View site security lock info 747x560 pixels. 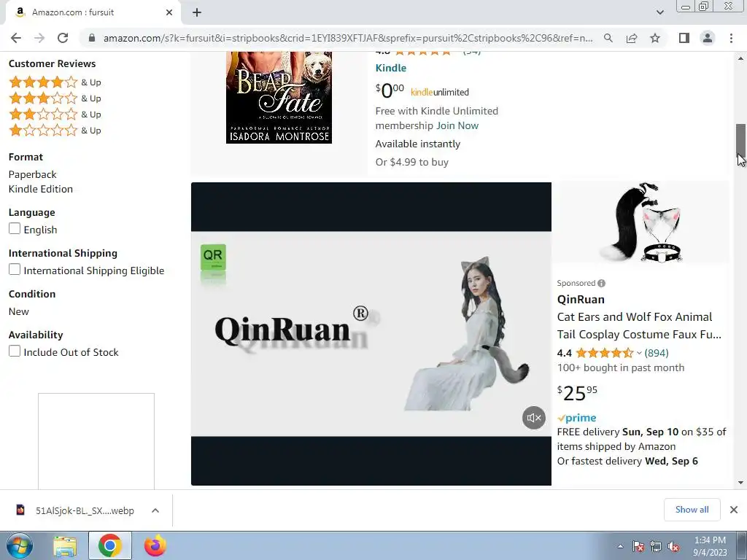(x=92, y=38)
